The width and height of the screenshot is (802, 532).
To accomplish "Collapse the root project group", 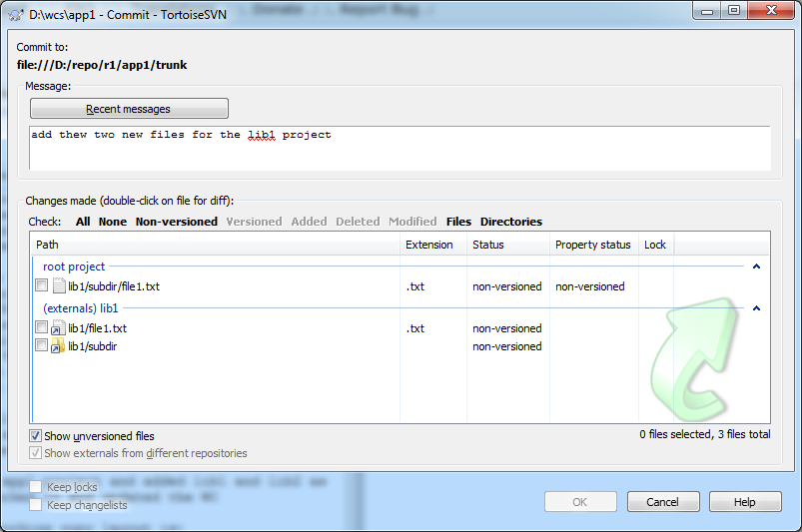I will tap(756, 266).
